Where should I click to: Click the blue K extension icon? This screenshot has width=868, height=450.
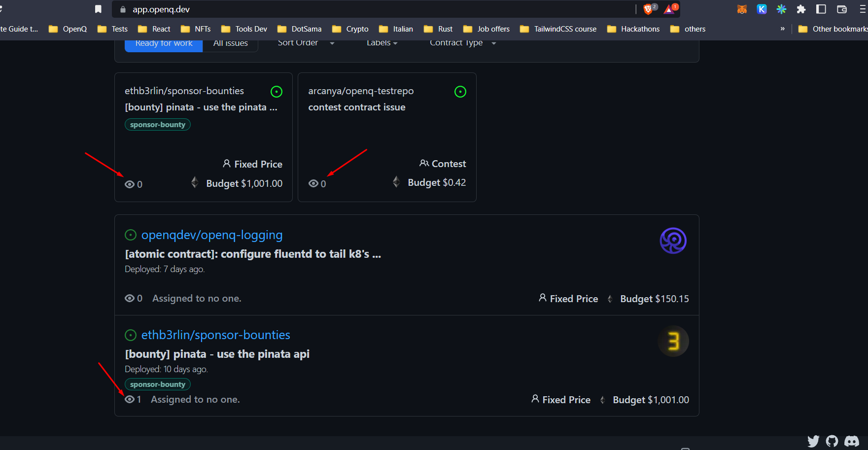[762, 9]
